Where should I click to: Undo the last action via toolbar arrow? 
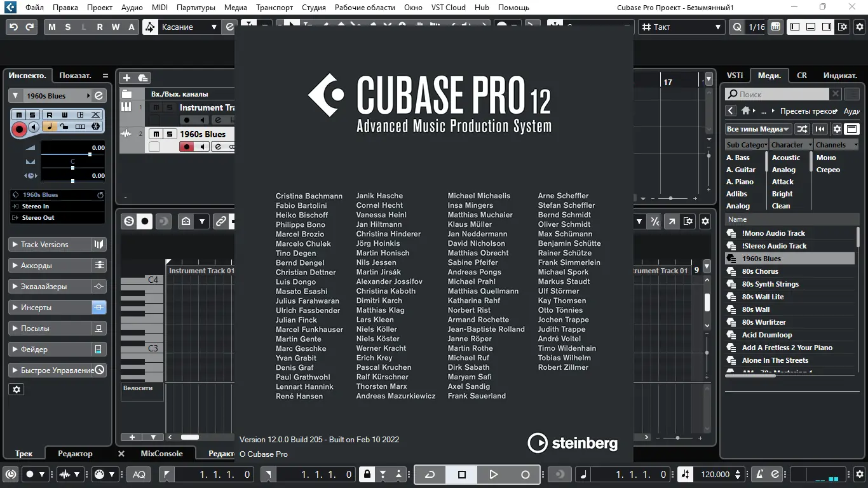click(13, 27)
